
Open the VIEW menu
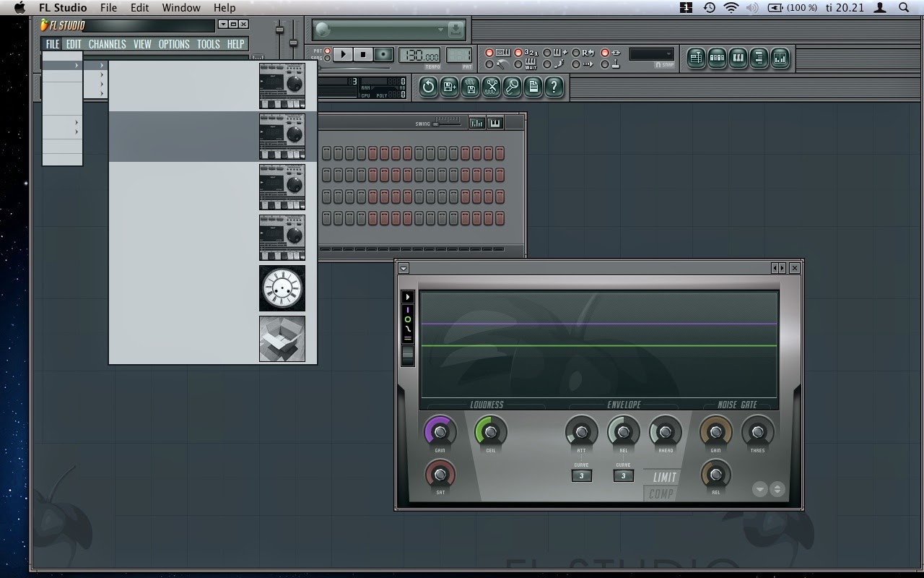point(142,44)
